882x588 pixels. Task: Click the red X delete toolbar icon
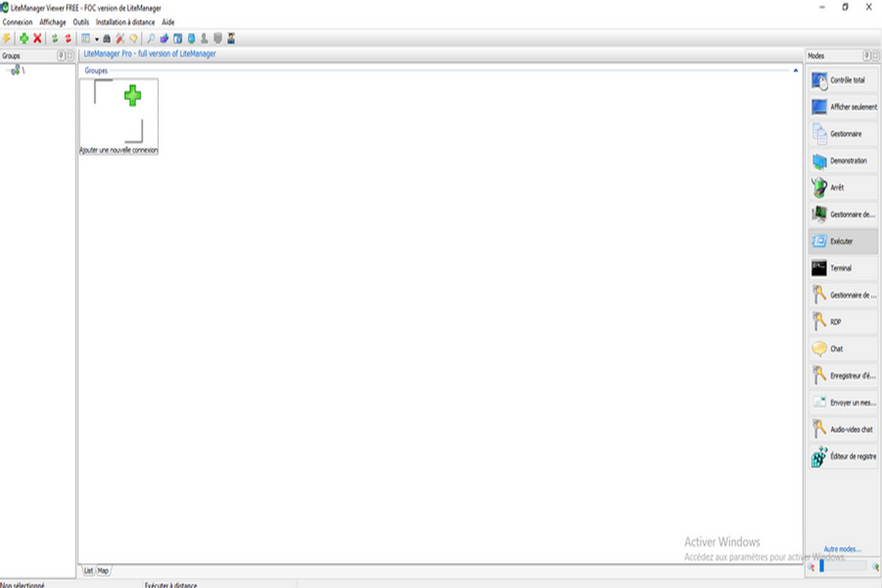[37, 38]
